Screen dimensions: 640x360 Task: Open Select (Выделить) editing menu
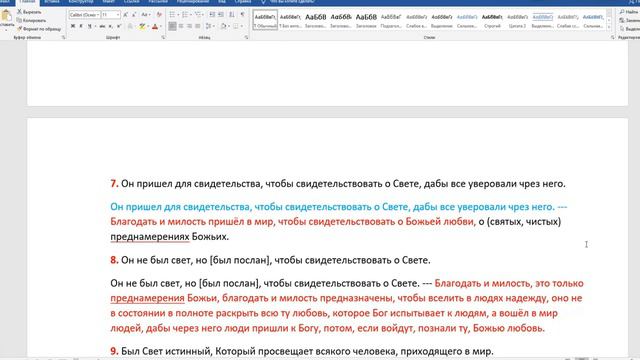[629, 29]
